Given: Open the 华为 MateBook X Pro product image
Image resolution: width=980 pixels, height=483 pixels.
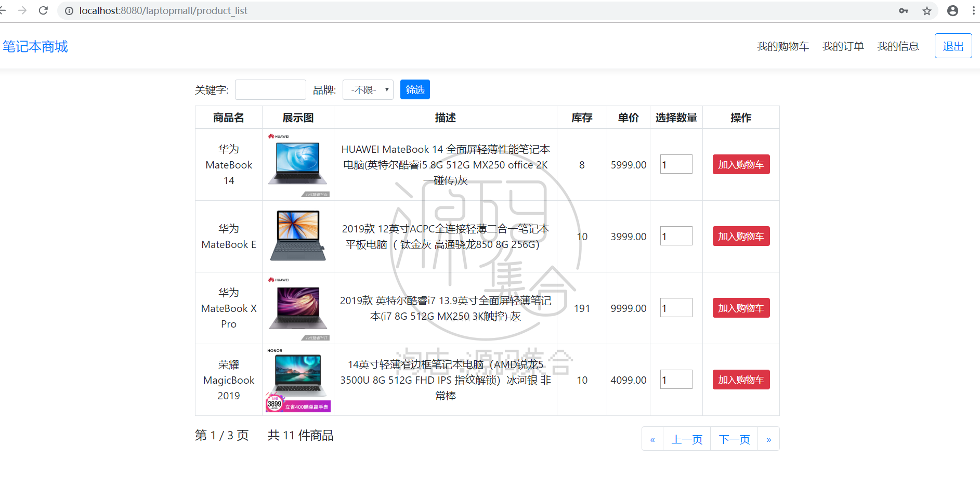Looking at the screenshot, I should tap(298, 308).
